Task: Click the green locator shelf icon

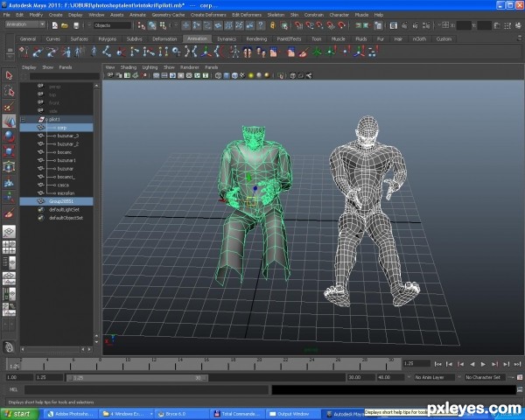Action: coord(317,52)
